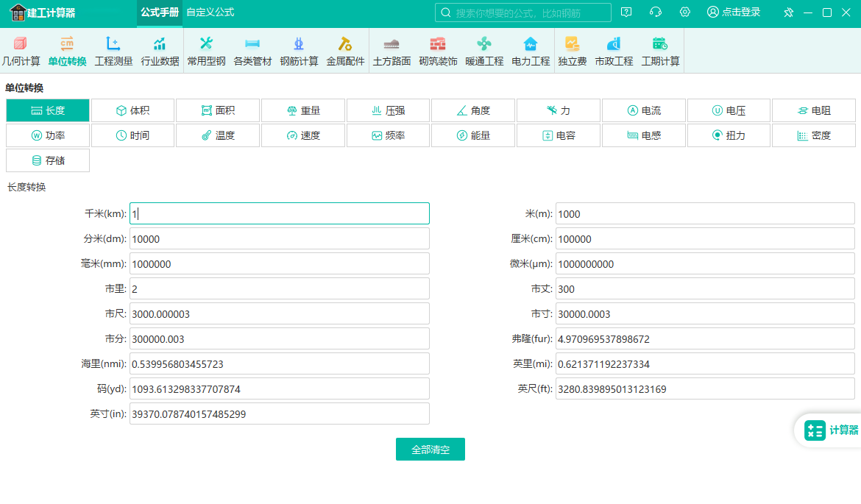Viewport: 861px width, 504px height.
Task: Open the 工期计算 schedule calculation tool
Action: tap(660, 52)
